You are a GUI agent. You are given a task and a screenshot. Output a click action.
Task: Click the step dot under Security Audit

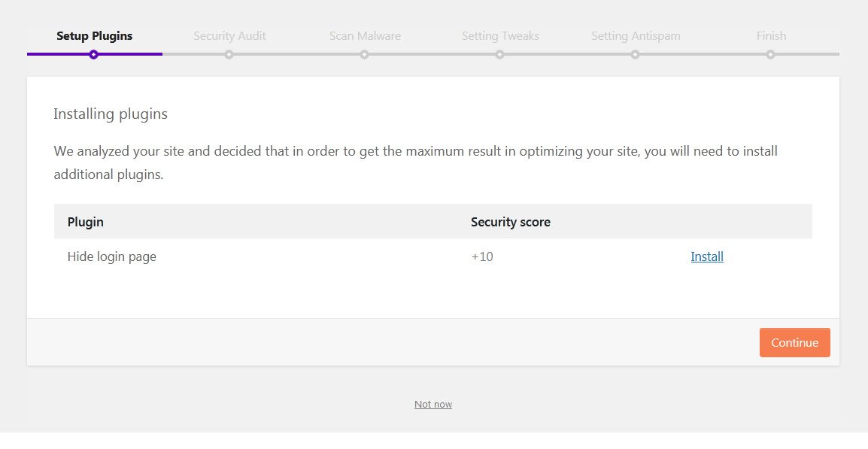point(229,54)
